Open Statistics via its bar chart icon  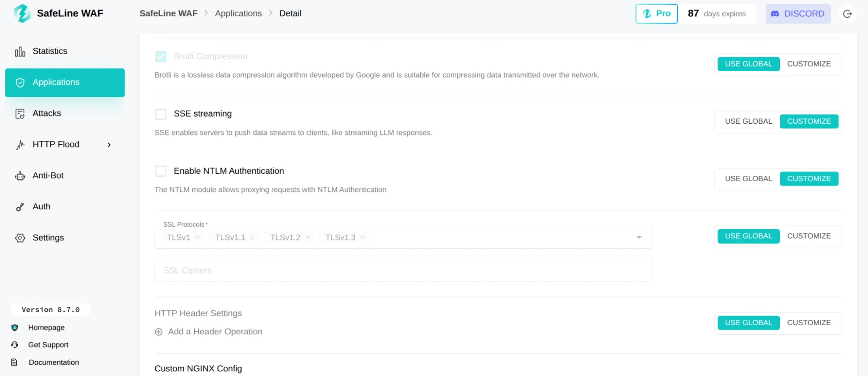[x=20, y=52]
